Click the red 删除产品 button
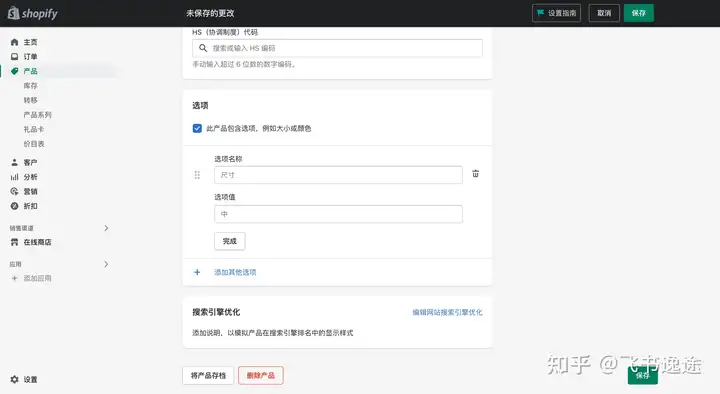 pyautogui.click(x=260, y=375)
